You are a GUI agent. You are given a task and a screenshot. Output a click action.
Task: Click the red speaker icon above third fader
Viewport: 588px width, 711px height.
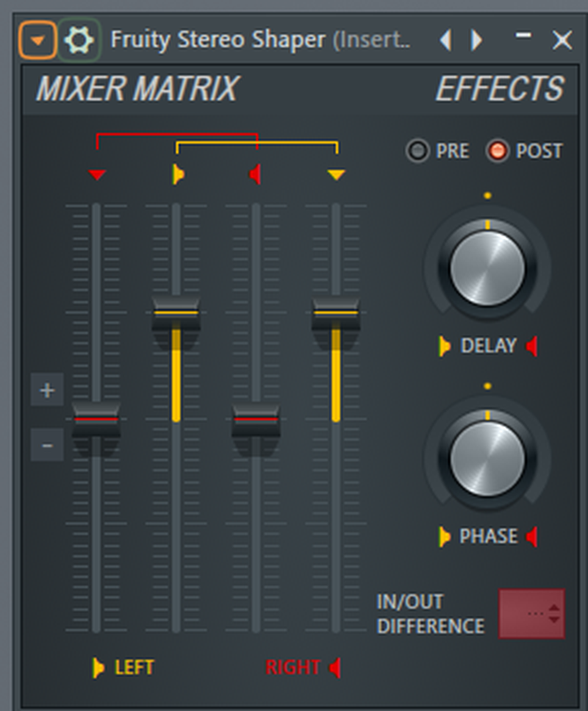pos(255,174)
